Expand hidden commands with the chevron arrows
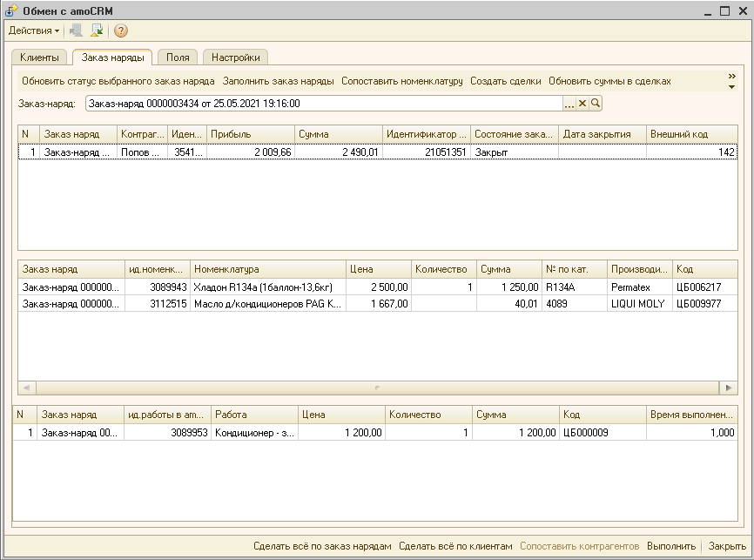The height and width of the screenshot is (560, 754). tap(732, 81)
